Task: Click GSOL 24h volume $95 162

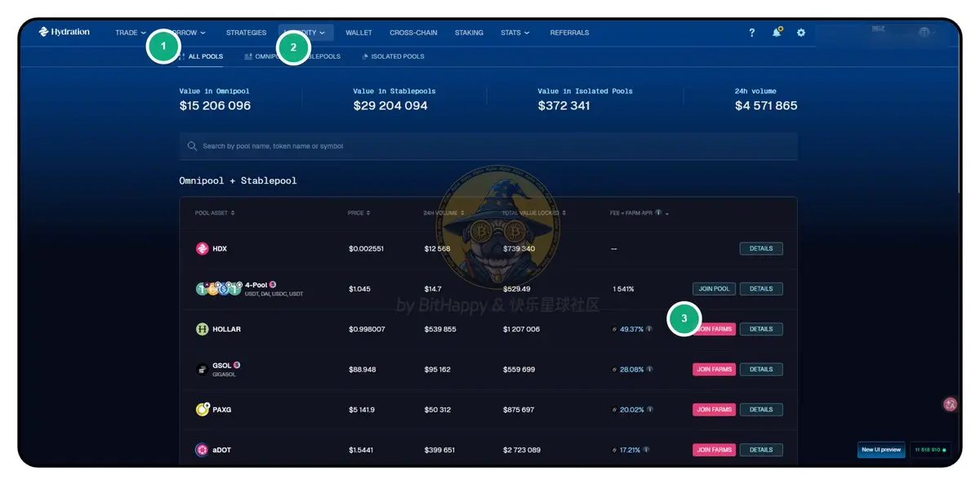Action: [437, 369]
